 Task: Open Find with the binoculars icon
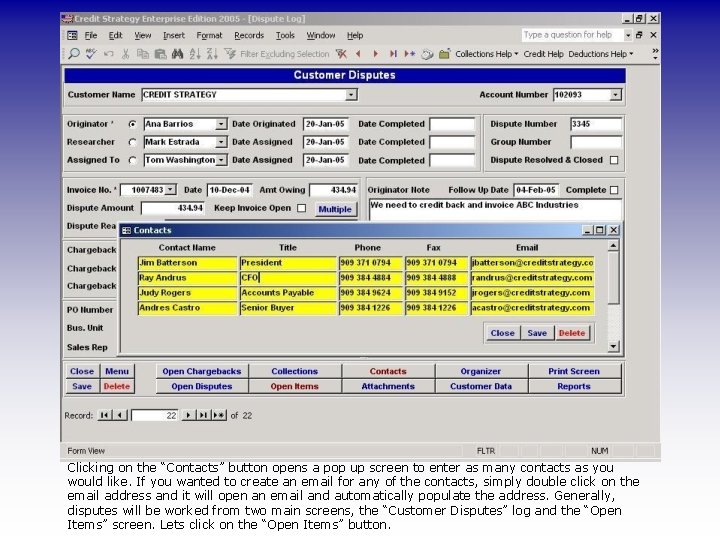[177, 54]
